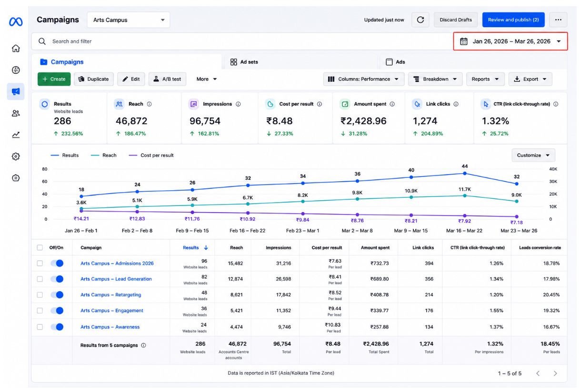The image size is (581, 392).
Task: Sort by Leads conversion rate column header
Action: [540, 248]
